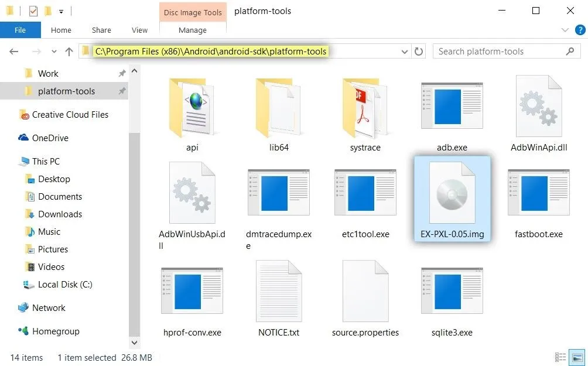
Task: Switch to Large icons view layout
Action: point(577,357)
